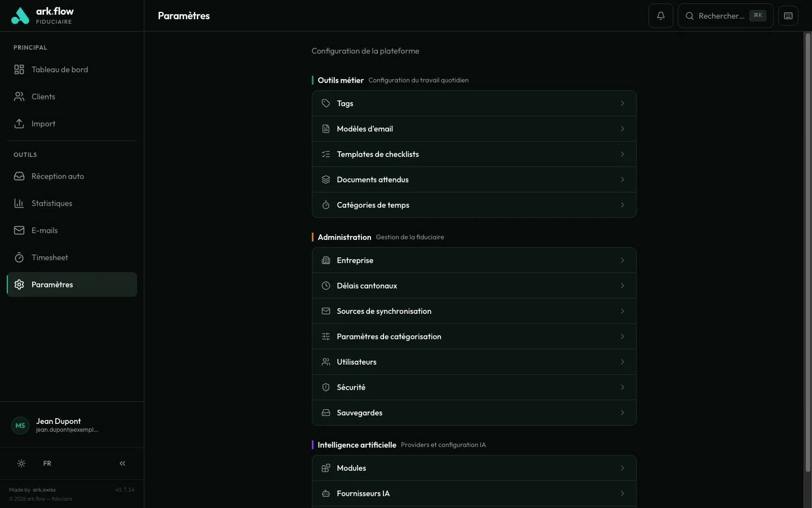Select Import sidebar label
This screenshot has height=508, width=812.
[x=43, y=124]
